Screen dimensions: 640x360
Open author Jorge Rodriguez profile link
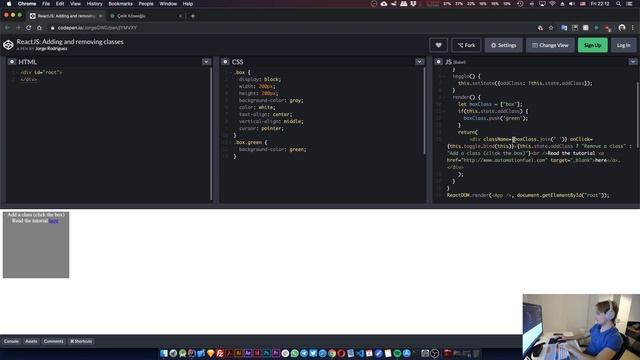click(x=51, y=49)
